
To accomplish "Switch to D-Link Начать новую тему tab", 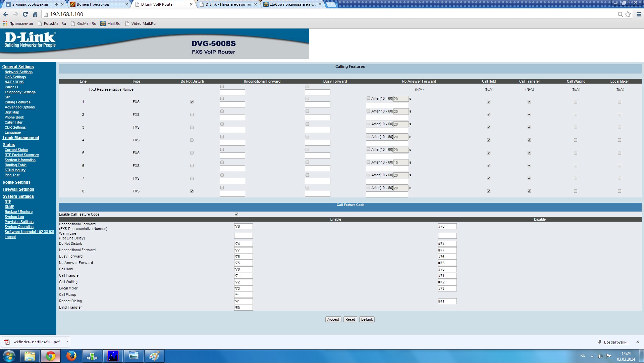I will 228,4.
